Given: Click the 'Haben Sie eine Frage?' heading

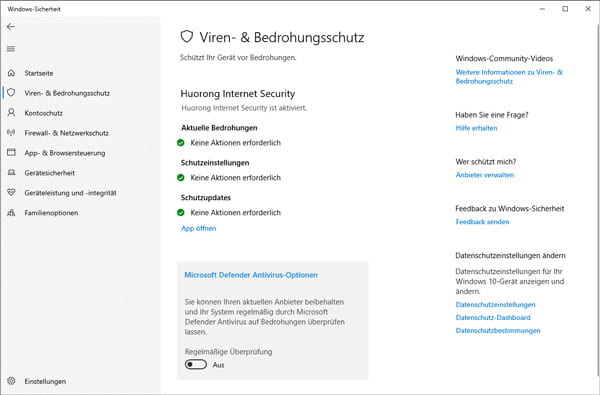Looking at the screenshot, I should [x=492, y=115].
